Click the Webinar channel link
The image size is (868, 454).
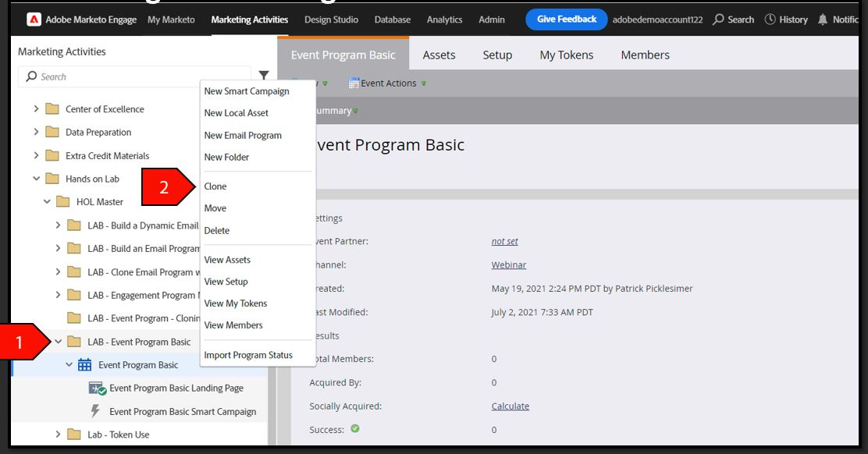(x=509, y=265)
